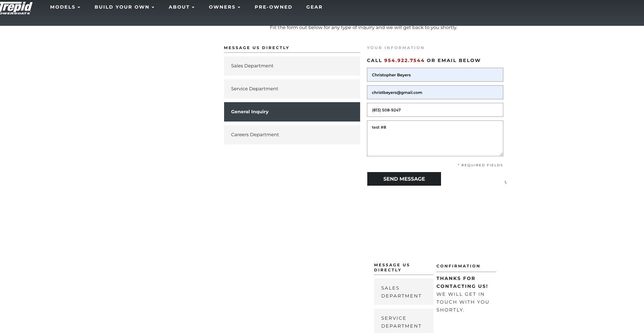Open the About dropdown menu
Screen dimensions: 644x333
point(181,7)
